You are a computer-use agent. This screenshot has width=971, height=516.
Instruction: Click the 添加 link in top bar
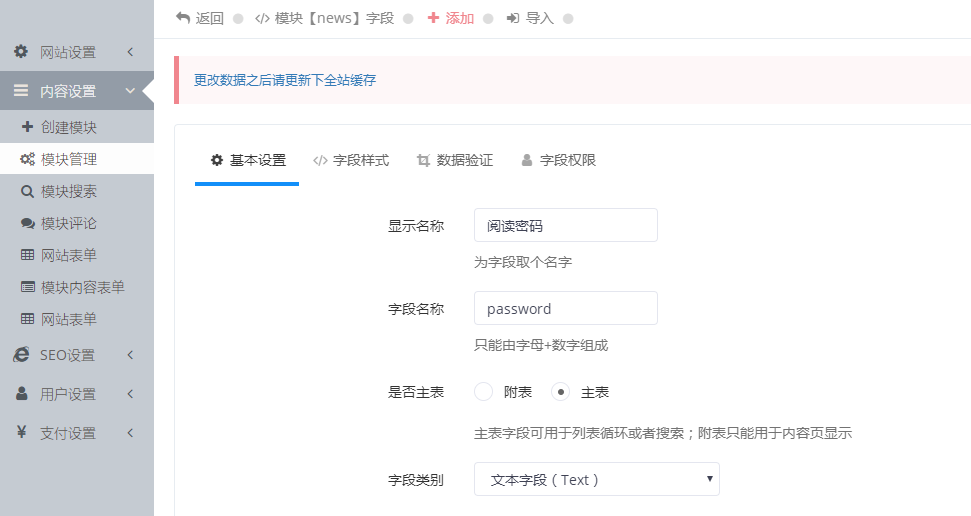coord(451,18)
